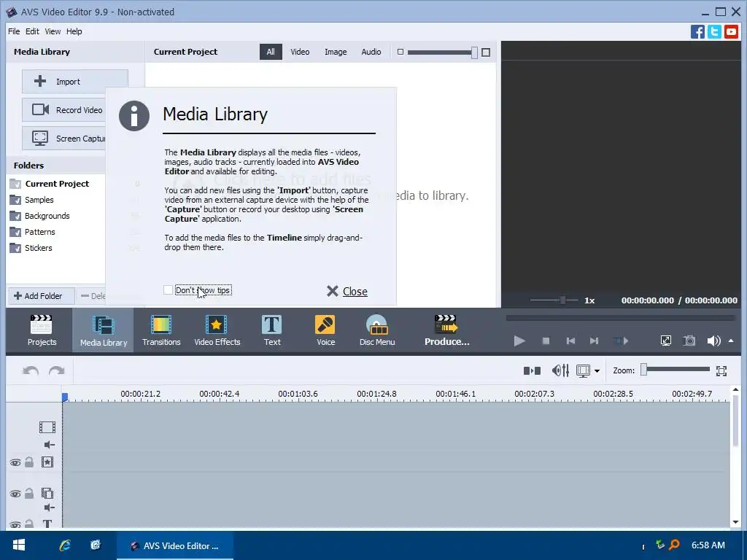The image size is (747, 560).
Task: Open the File menu
Action: point(14,31)
